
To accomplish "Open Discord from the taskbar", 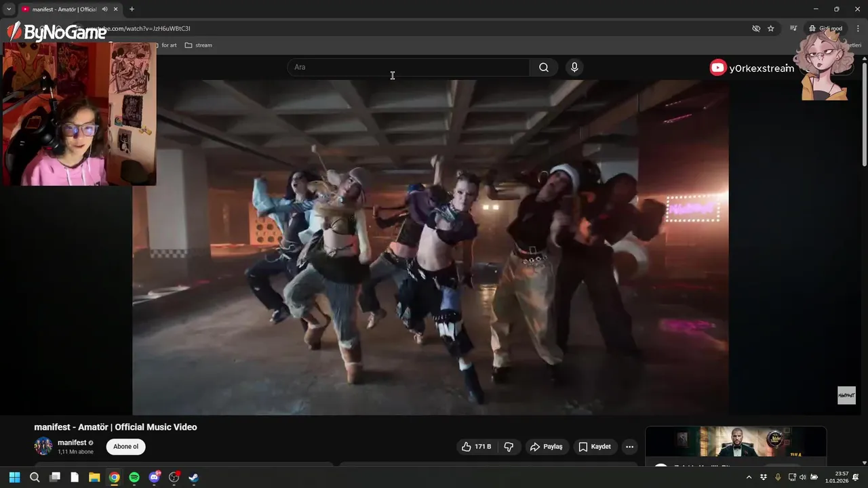I will coord(154,477).
